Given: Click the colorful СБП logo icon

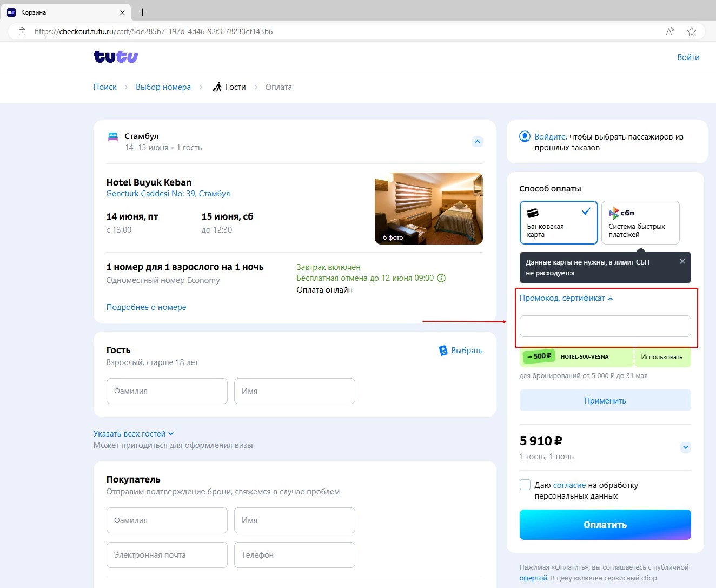Looking at the screenshot, I should tap(613, 212).
